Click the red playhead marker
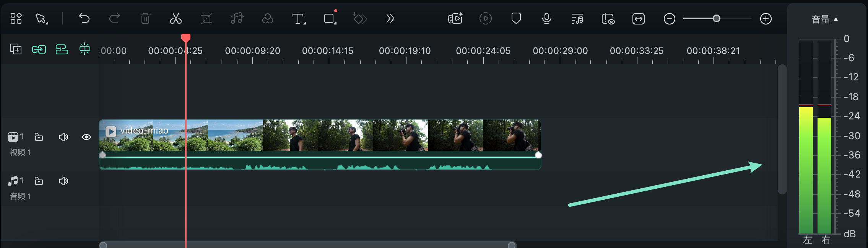This screenshot has height=248, width=868. click(186, 38)
